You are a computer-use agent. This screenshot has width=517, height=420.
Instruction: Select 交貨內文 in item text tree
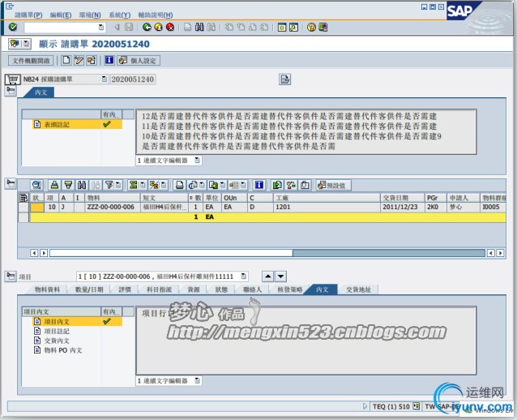(57, 341)
